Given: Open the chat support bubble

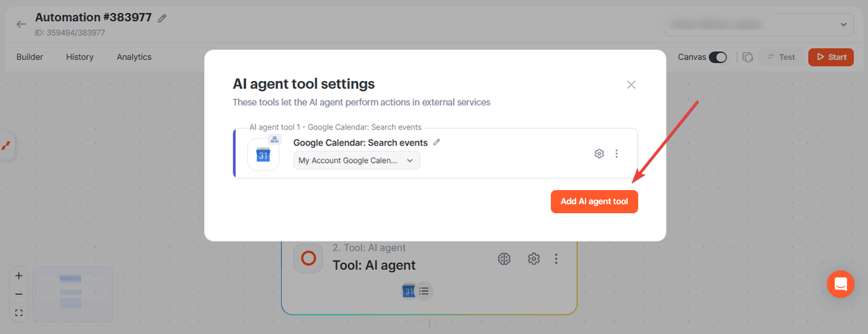Looking at the screenshot, I should [841, 283].
